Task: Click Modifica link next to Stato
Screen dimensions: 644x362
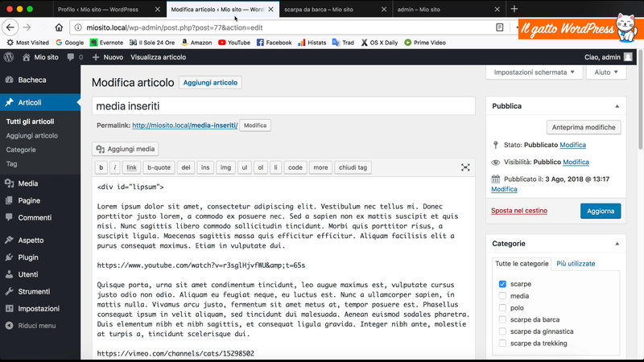Action: pos(572,145)
